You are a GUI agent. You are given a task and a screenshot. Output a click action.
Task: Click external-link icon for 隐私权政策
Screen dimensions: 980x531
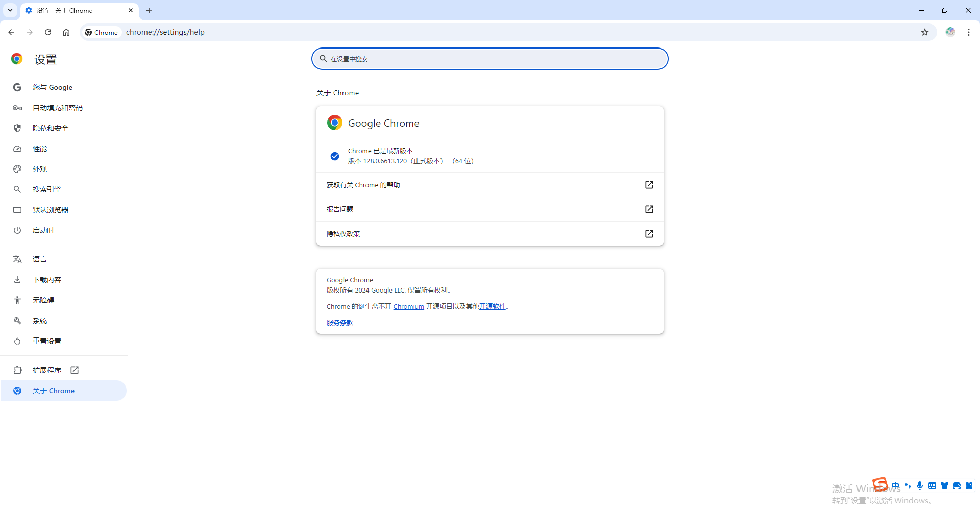pos(649,234)
